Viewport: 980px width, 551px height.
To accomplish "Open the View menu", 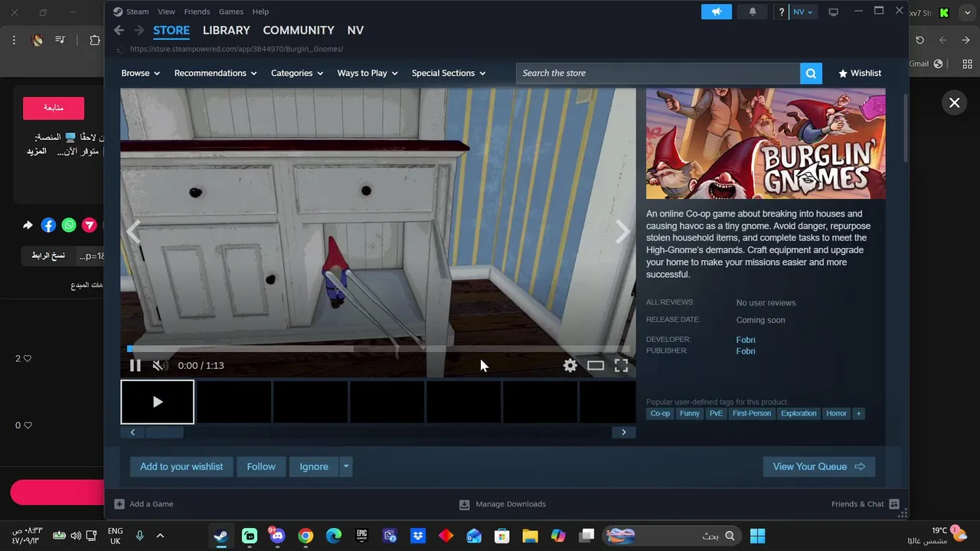I will point(166,11).
